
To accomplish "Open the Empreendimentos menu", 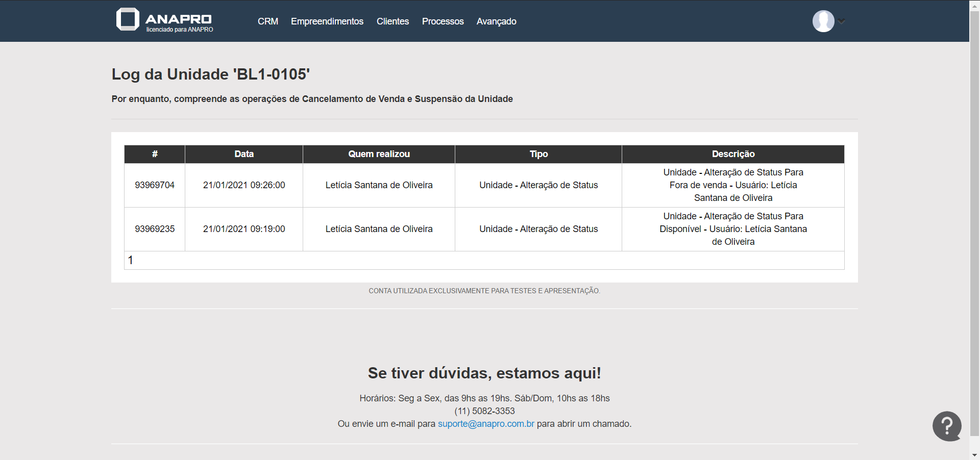I will [x=327, y=21].
